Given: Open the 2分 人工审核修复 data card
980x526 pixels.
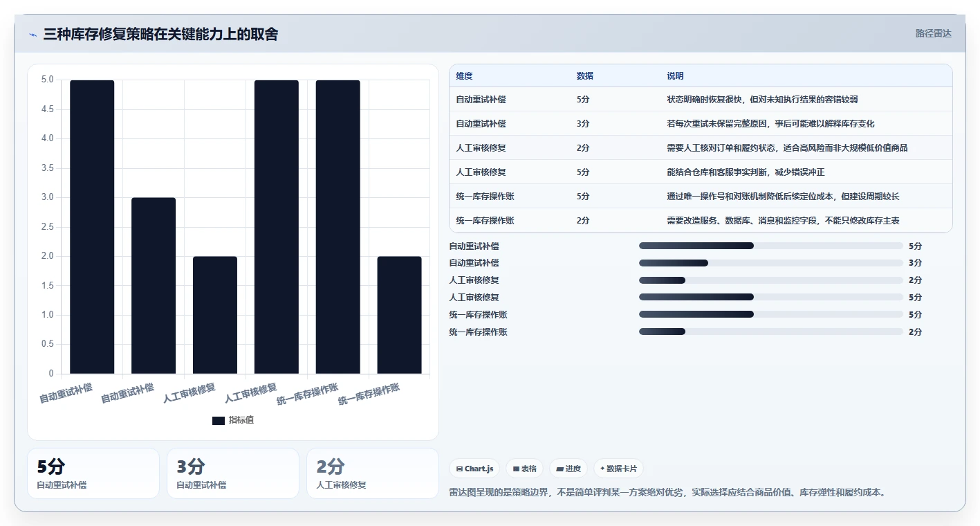Looking at the screenshot, I should (373, 473).
